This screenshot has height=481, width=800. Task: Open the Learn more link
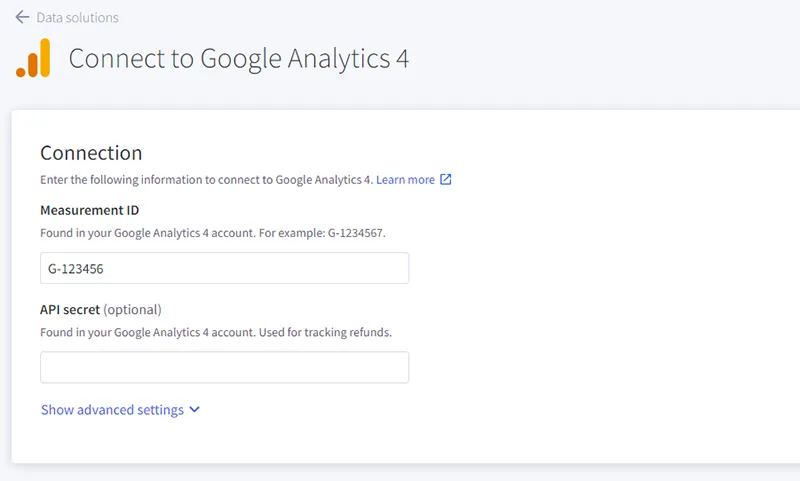405,180
